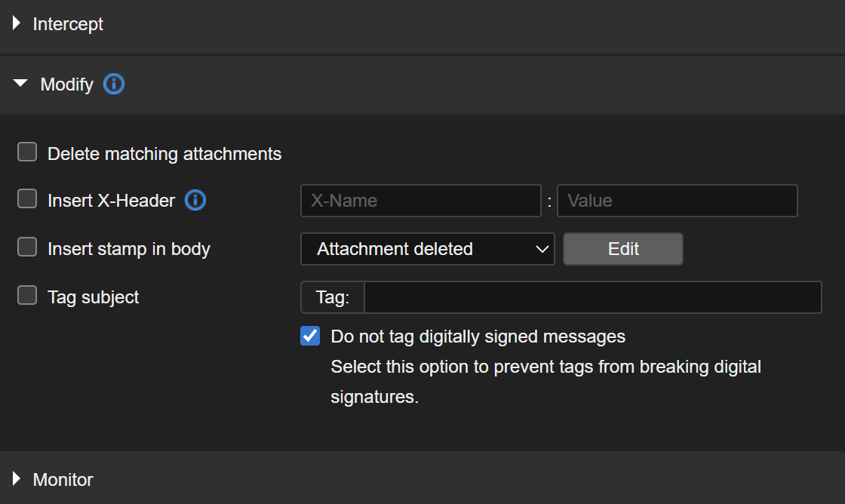Image resolution: width=845 pixels, height=504 pixels.
Task: Select the Monitor section title
Action: tap(63, 479)
